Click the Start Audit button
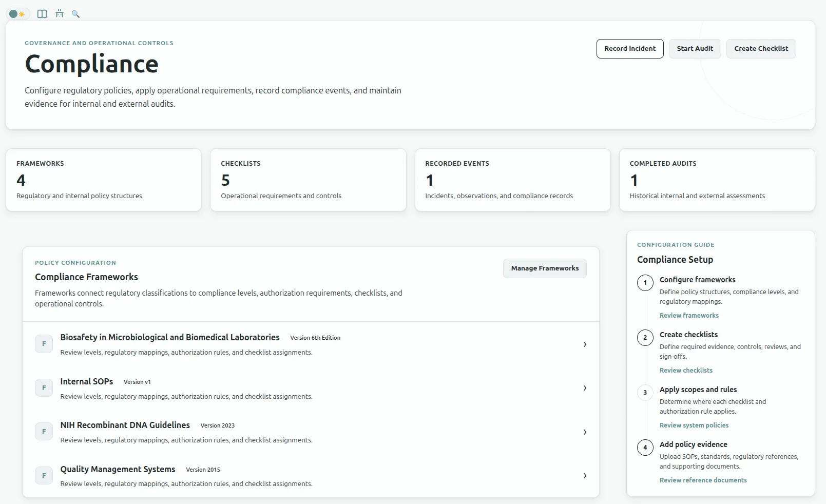Image resolution: width=826 pixels, height=504 pixels. tap(695, 49)
